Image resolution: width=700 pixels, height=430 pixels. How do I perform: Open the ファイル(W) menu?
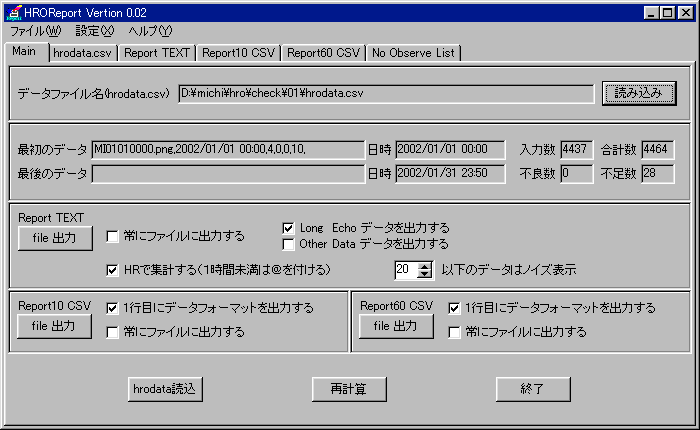[x=35, y=31]
